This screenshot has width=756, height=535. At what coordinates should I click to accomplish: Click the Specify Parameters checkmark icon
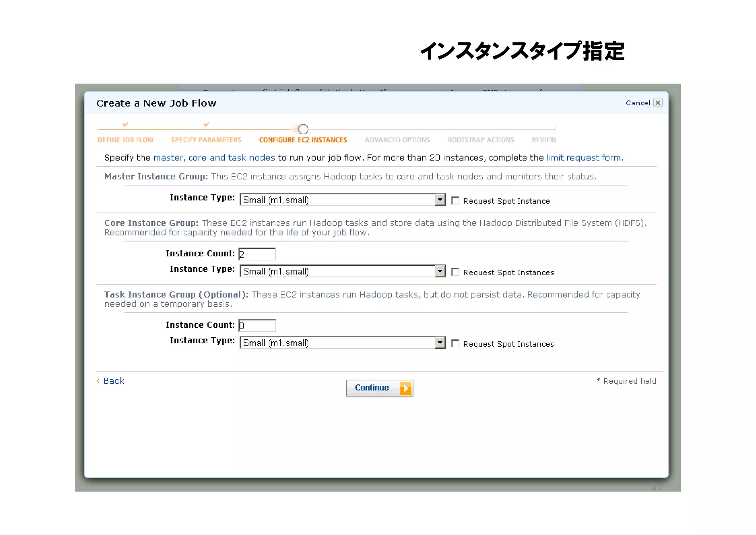206,125
